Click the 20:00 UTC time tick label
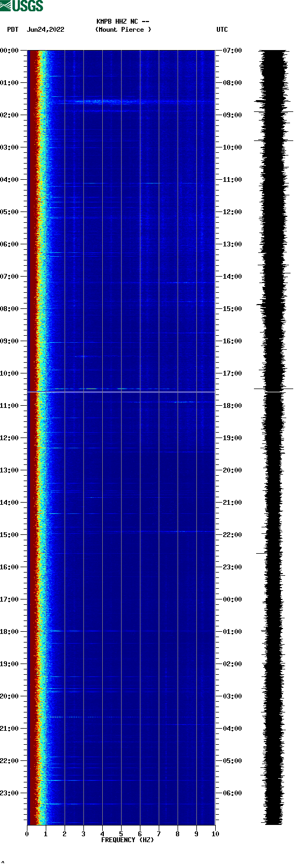Viewport: 297px width, 868px height. click(x=232, y=470)
